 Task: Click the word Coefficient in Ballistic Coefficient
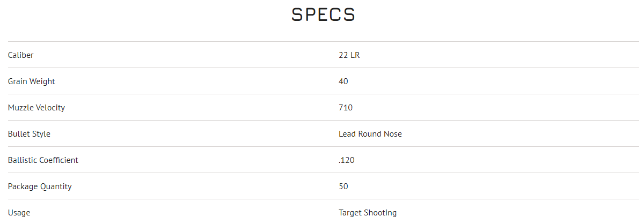pyautogui.click(x=58, y=160)
